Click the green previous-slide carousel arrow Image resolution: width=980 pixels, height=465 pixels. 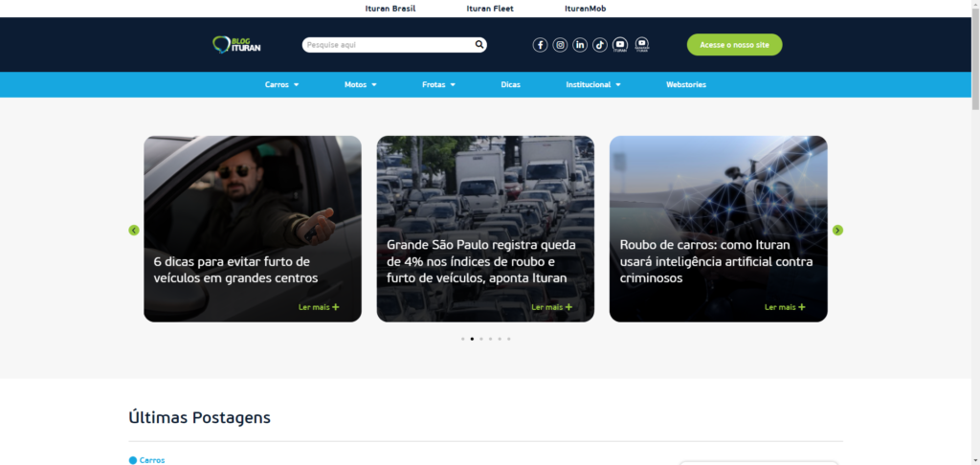coord(134,231)
